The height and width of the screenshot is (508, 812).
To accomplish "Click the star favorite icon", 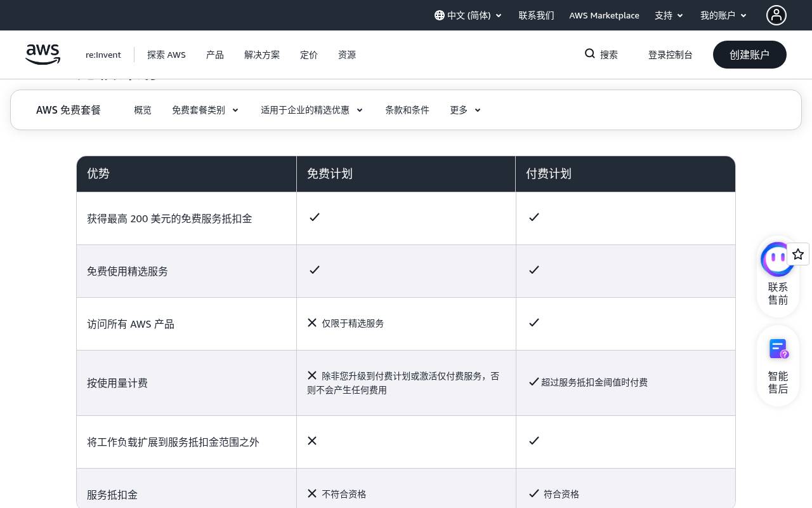I will coord(798,254).
